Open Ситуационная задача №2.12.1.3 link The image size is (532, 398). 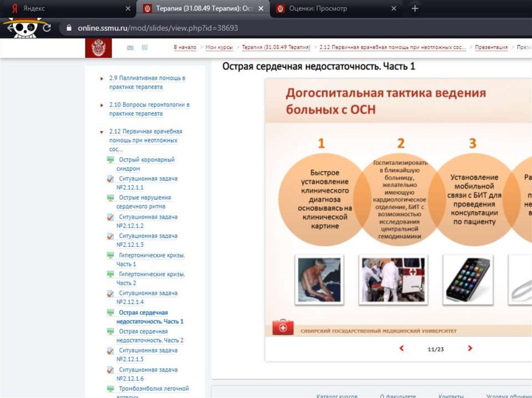click(x=147, y=240)
